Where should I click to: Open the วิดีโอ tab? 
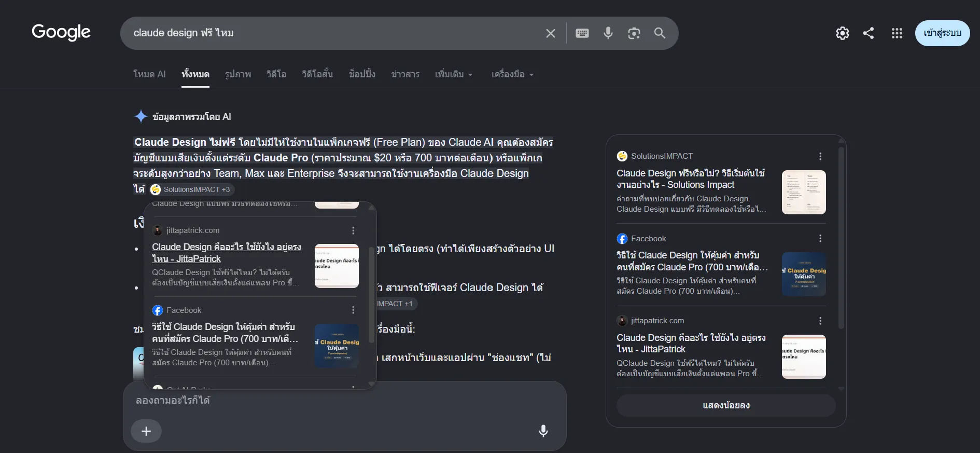tap(276, 74)
